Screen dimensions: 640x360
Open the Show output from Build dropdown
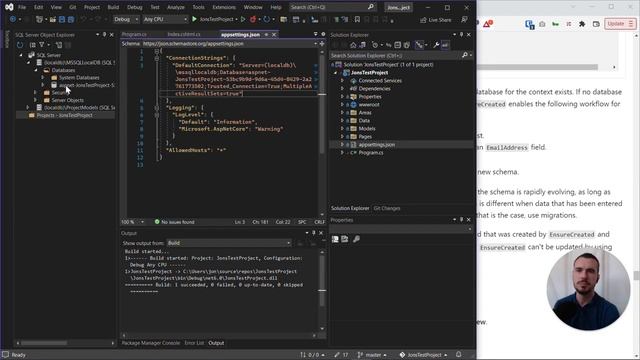click(229, 243)
